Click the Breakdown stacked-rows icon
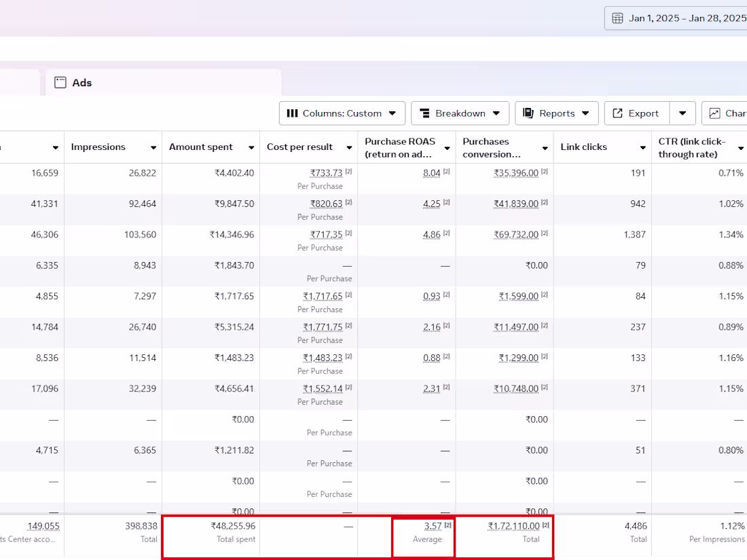The height and width of the screenshot is (560, 747). click(x=424, y=113)
